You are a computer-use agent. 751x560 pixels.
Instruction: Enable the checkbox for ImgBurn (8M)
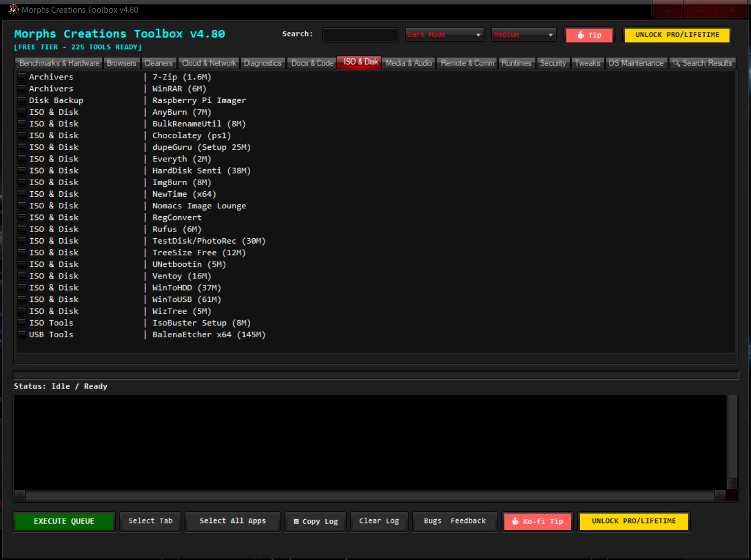[x=22, y=182]
